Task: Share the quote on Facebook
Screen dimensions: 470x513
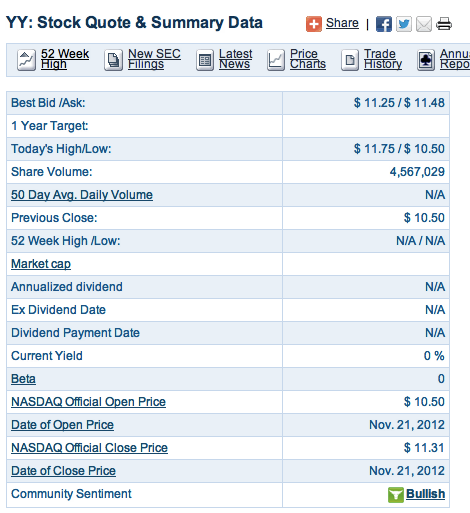Action: click(384, 24)
